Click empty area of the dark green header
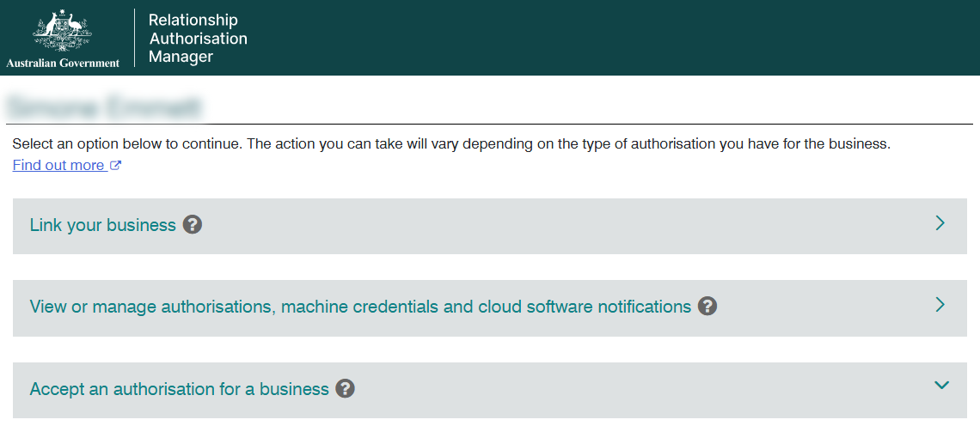This screenshot has width=980, height=438. (602, 38)
